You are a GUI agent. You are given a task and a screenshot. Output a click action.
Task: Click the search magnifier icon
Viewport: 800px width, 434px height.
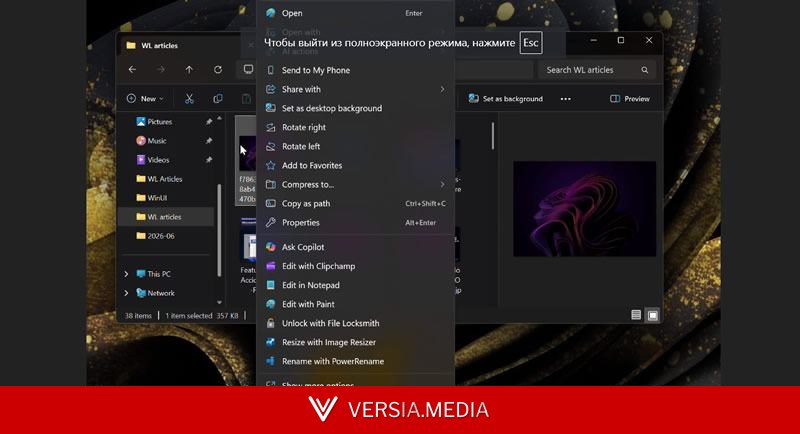click(645, 70)
